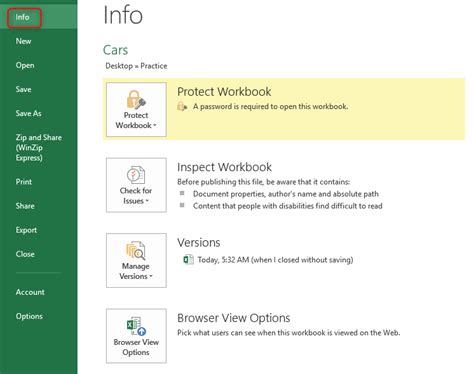Click 'Document properties, author's name and absolute path'
Image resolution: width=474 pixels, height=374 pixels.
pos(286,194)
